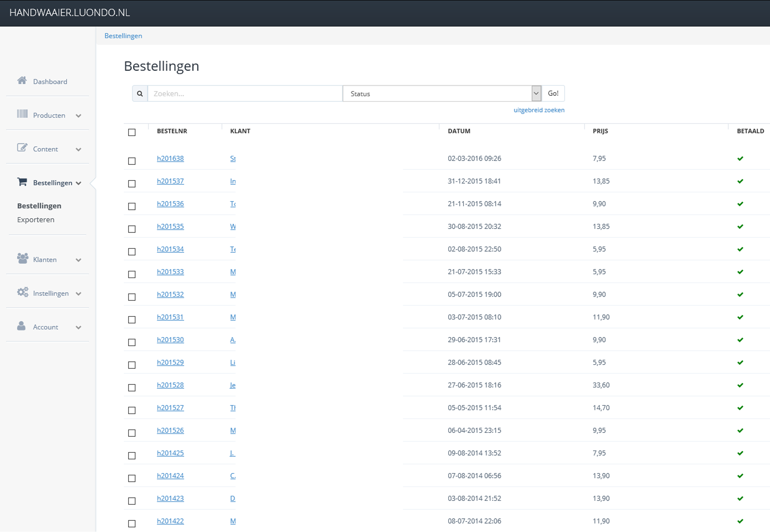Screen dimensions: 770x532
Task: Mark the checkbox for order h201530
Action: 132,343
